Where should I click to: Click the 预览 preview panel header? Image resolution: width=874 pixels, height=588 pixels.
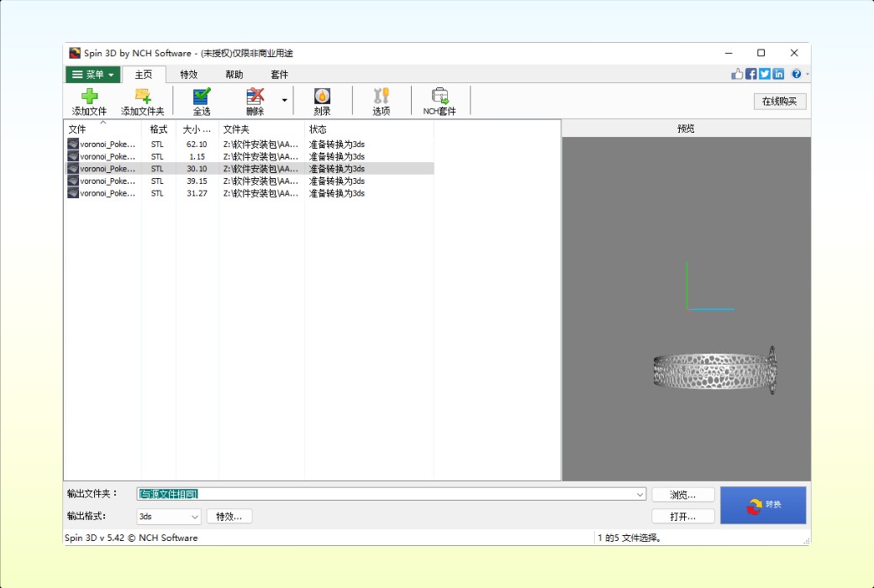(686, 129)
